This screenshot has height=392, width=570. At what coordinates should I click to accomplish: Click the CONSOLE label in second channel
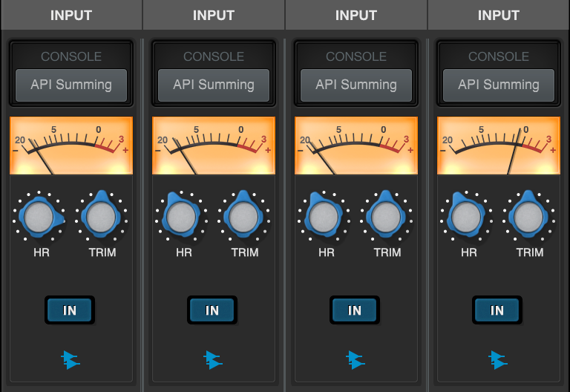tap(214, 56)
